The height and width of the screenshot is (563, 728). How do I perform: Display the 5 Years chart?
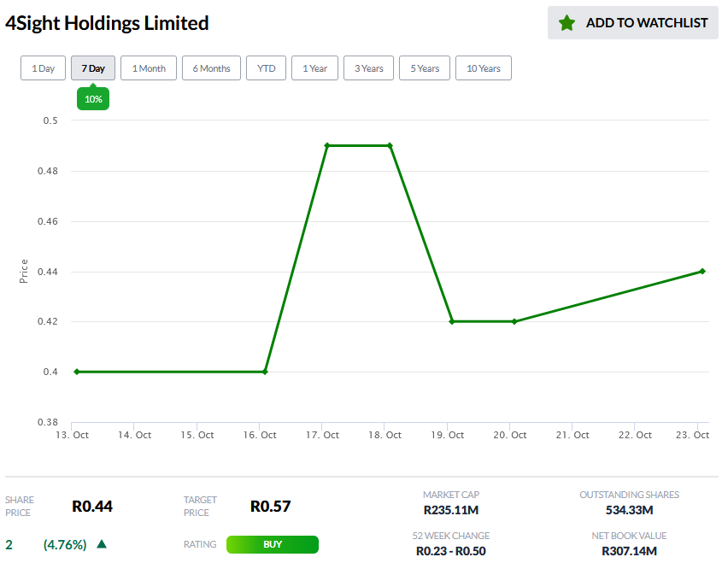click(x=425, y=68)
